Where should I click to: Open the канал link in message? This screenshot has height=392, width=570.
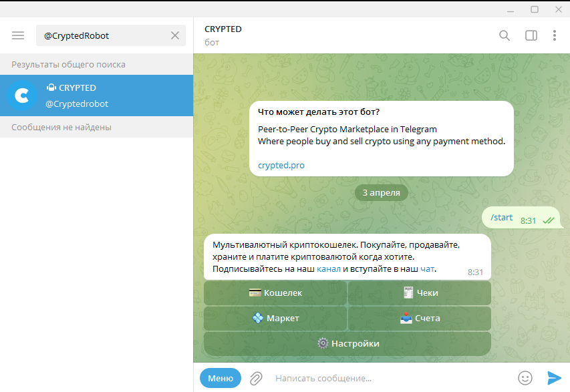328,268
